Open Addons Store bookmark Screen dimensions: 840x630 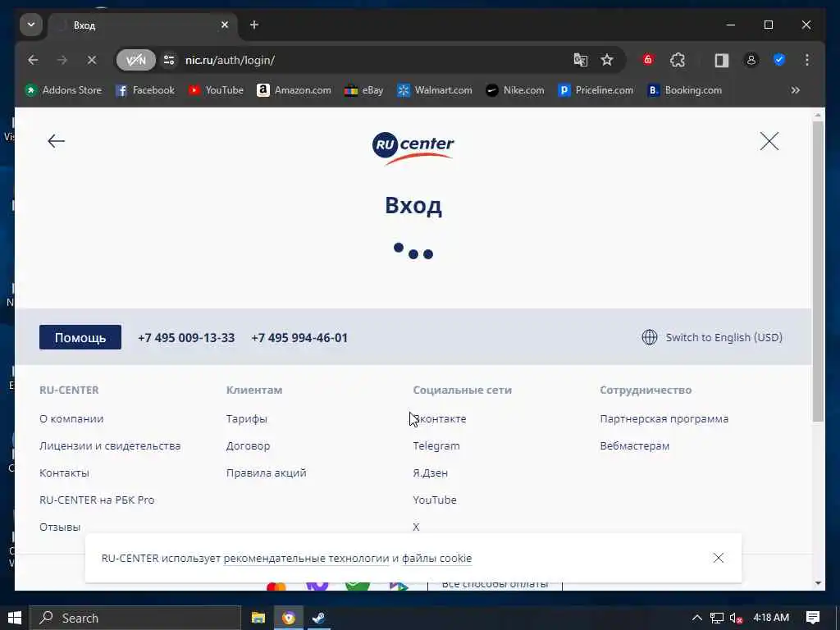[x=63, y=90]
